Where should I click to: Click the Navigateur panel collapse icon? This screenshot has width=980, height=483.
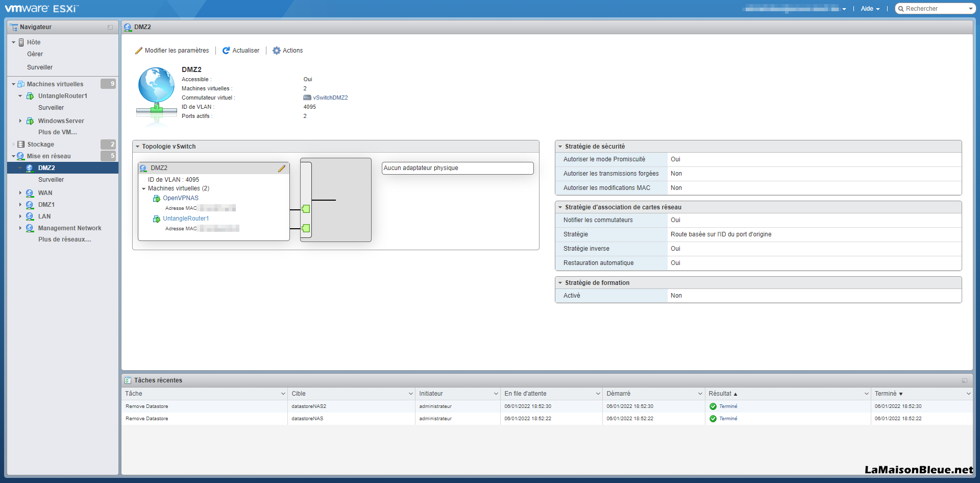(110, 27)
